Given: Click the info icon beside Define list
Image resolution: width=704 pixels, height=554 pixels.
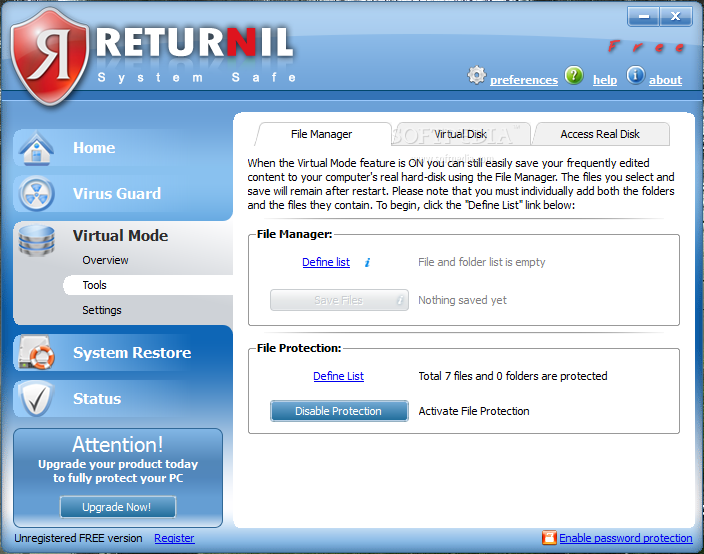Looking at the screenshot, I should 367,263.
